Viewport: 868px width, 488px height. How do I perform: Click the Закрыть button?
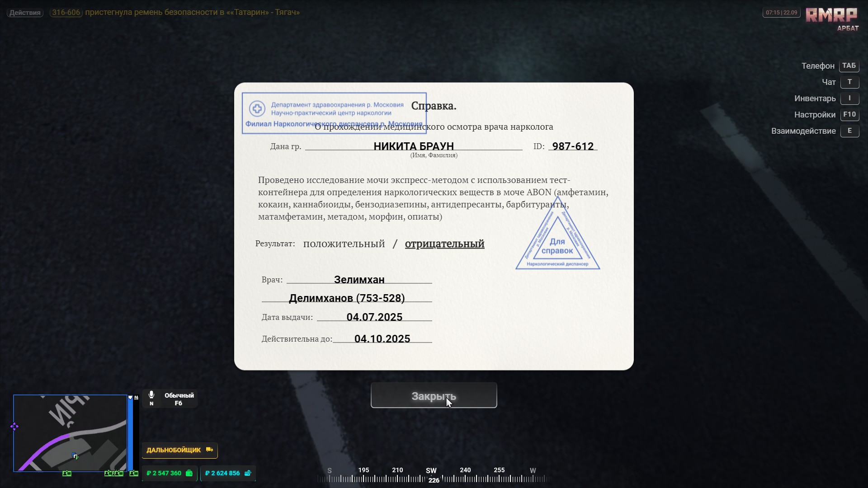(434, 396)
